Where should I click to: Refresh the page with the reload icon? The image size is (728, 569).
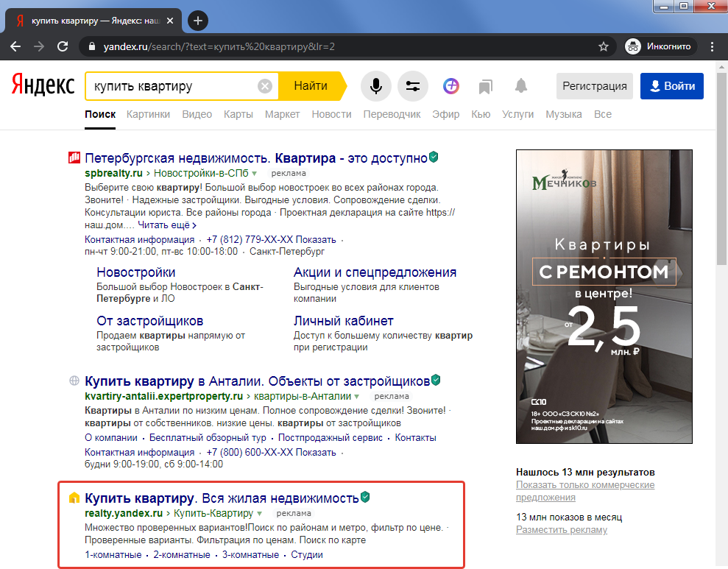61,46
